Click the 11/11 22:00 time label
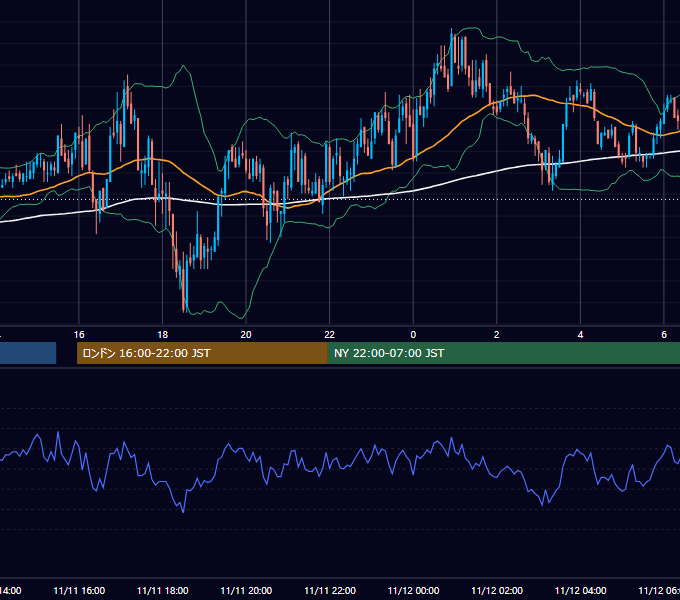 330,590
